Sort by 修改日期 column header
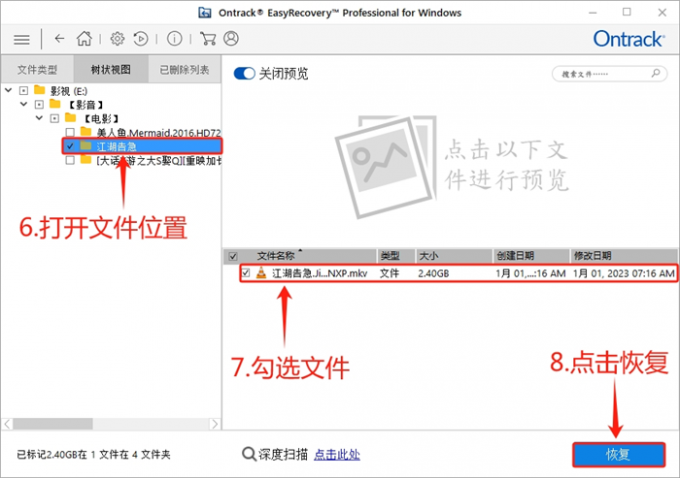The width and height of the screenshot is (680, 478). (x=624, y=256)
